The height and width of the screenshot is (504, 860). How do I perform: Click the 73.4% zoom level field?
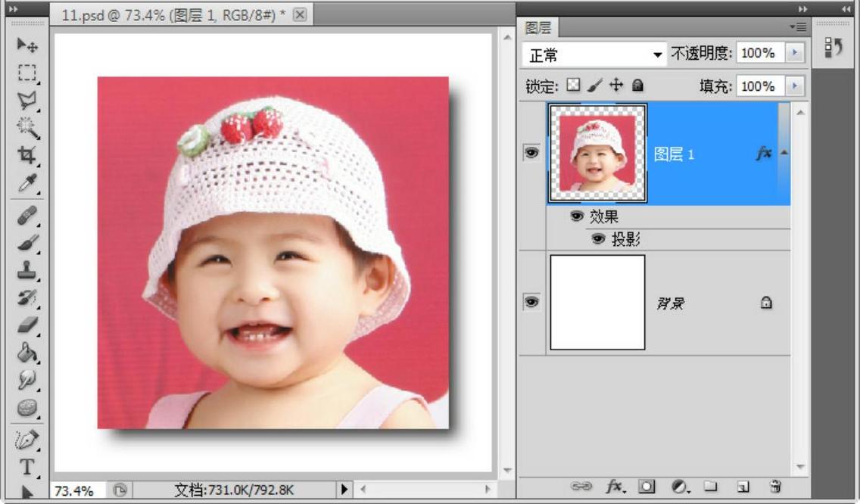point(75,490)
